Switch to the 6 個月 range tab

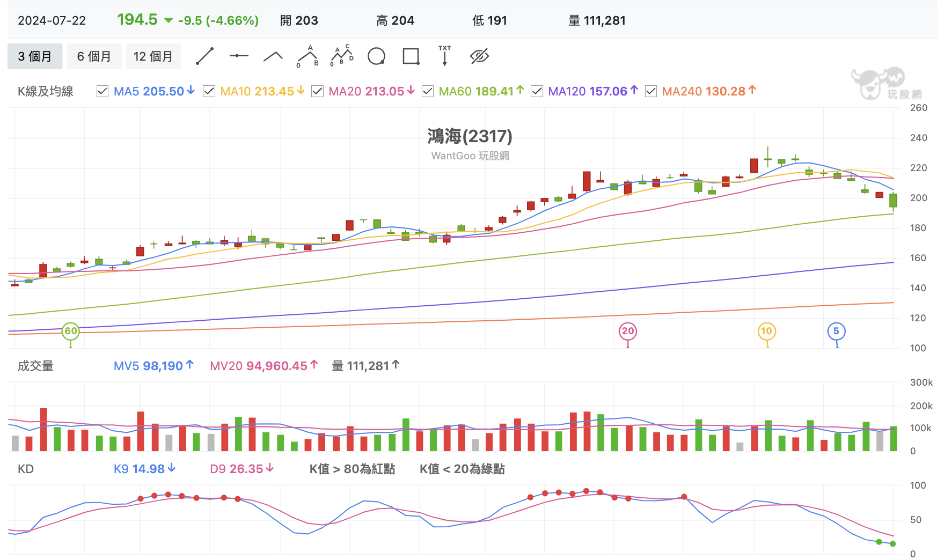(94, 56)
